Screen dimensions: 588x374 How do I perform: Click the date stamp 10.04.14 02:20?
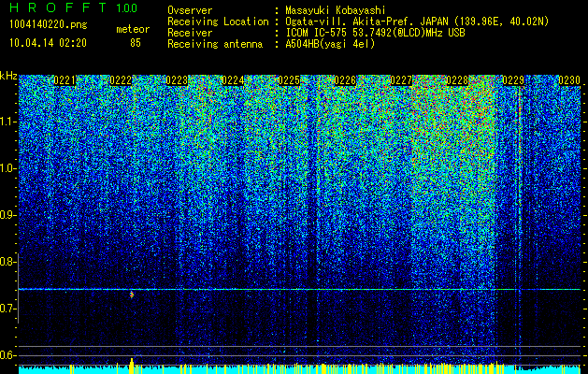pyautogui.click(x=48, y=43)
